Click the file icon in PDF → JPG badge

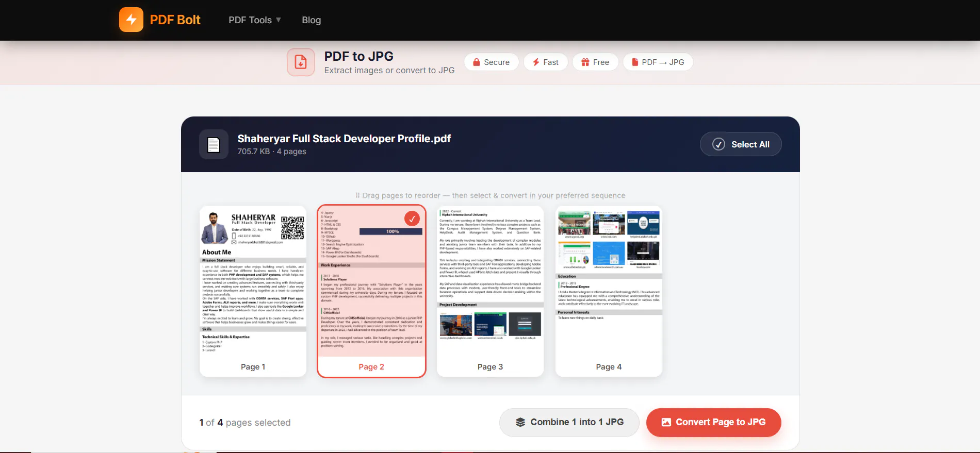pos(635,62)
